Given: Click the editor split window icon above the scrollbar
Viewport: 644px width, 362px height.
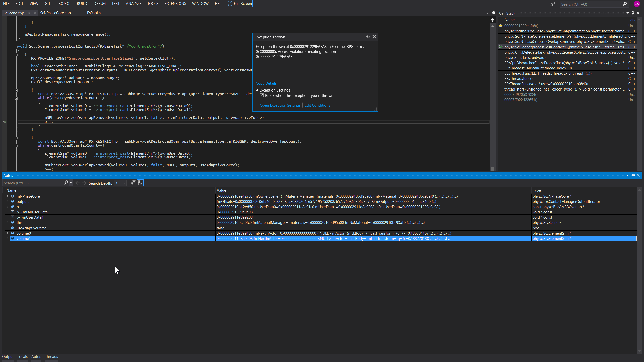Looking at the screenshot, I should point(493,20).
